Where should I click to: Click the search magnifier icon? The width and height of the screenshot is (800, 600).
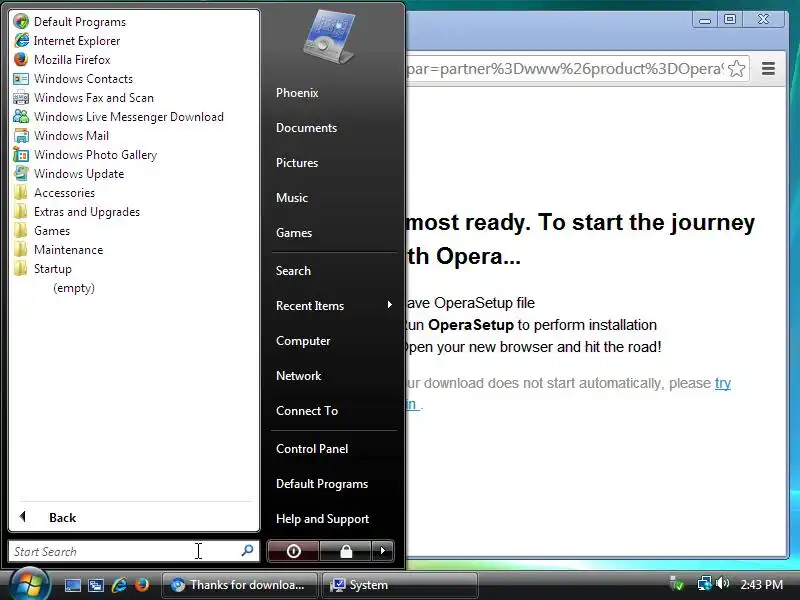247,551
